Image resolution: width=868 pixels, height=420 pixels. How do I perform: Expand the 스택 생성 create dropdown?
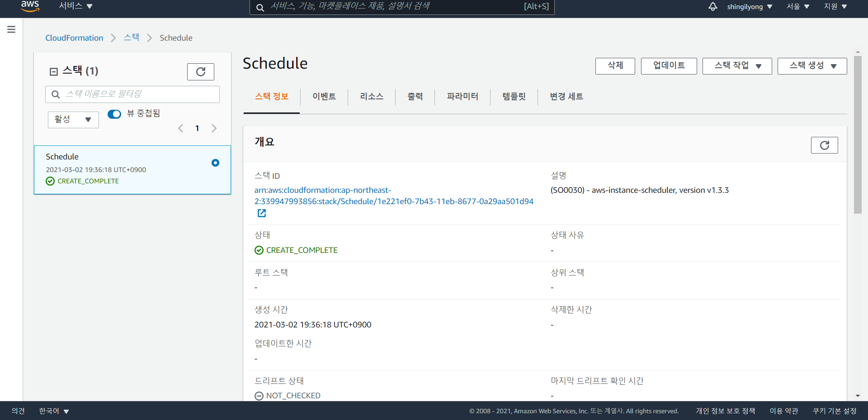(x=812, y=66)
